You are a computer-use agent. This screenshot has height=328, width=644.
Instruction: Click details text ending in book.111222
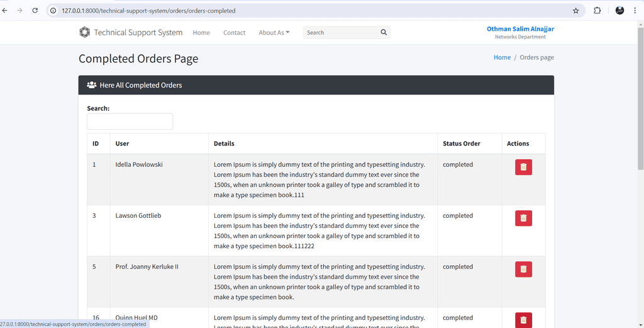(x=319, y=230)
